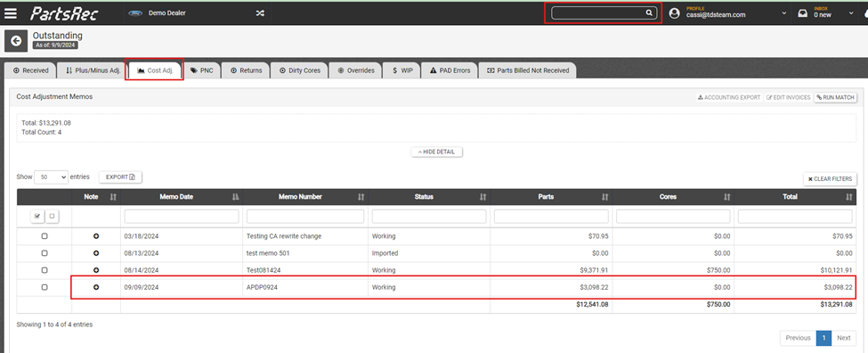Click the Demo Dealer name
The height and width of the screenshot is (353, 868).
pyautogui.click(x=167, y=13)
